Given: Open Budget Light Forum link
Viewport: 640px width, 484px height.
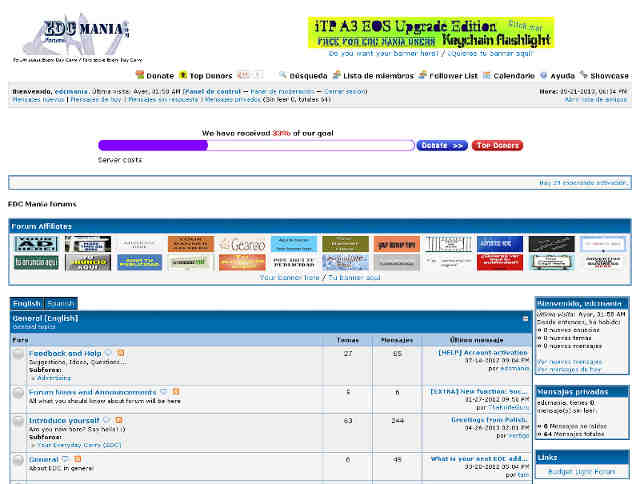Looking at the screenshot, I should (581, 471).
